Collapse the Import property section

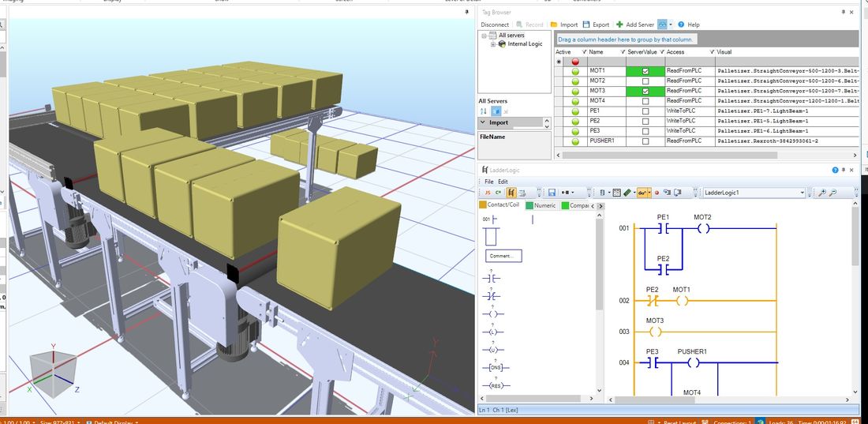[483, 122]
